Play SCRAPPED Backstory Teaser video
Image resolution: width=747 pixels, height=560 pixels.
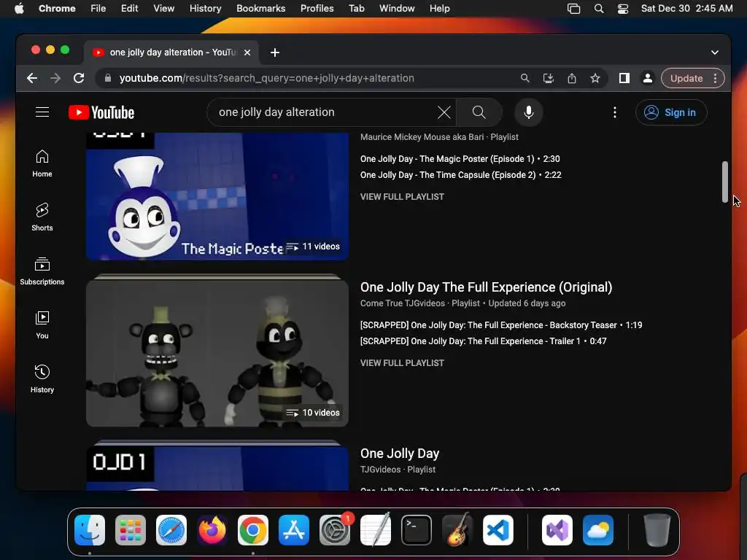[x=501, y=324]
